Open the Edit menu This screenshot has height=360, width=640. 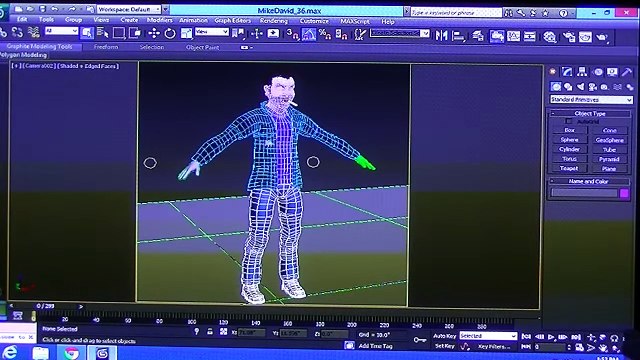tap(22, 19)
